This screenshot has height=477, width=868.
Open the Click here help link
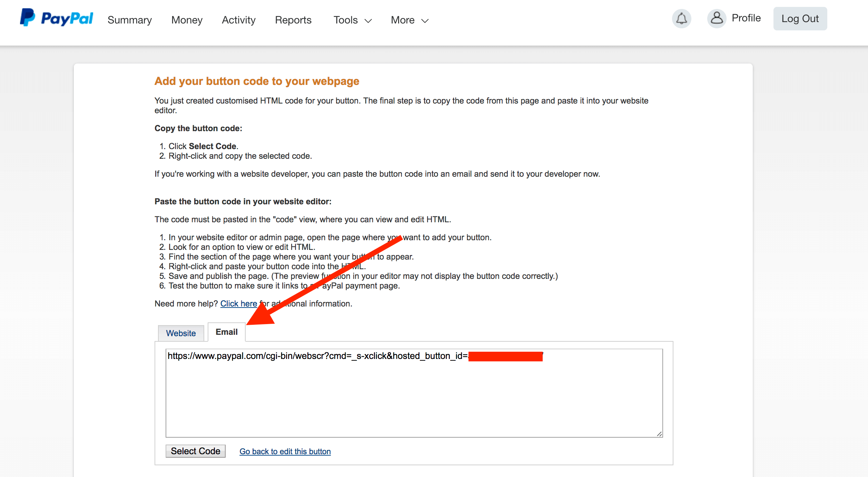point(238,304)
